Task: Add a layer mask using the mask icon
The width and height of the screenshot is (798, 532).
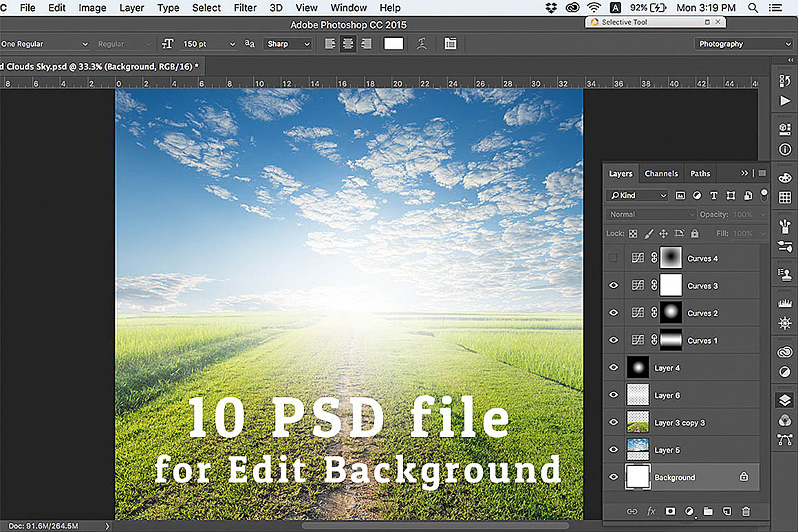Action: click(x=670, y=511)
